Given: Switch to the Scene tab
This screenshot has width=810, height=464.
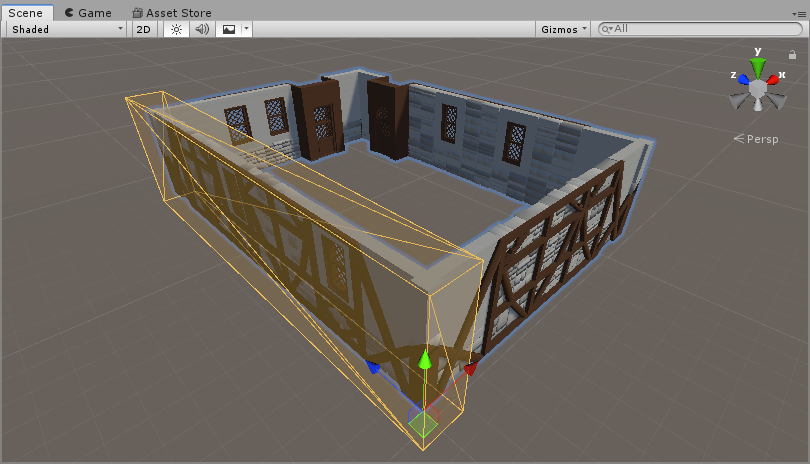Looking at the screenshot, I should coord(26,13).
